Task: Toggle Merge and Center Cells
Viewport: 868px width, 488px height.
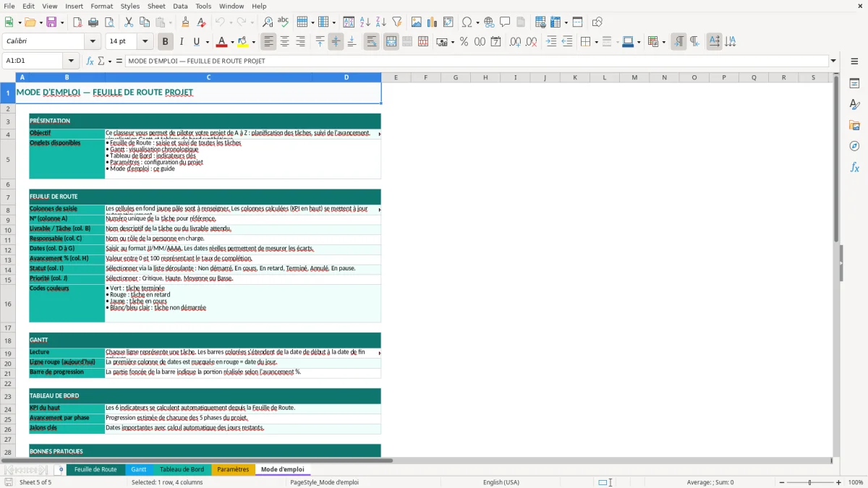Action: (x=391, y=42)
